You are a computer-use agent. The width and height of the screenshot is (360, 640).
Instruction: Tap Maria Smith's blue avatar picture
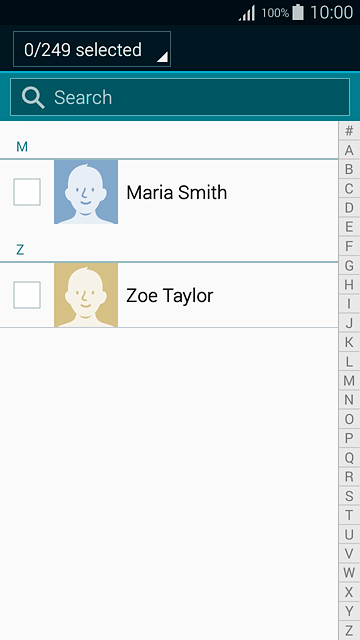tap(86, 192)
